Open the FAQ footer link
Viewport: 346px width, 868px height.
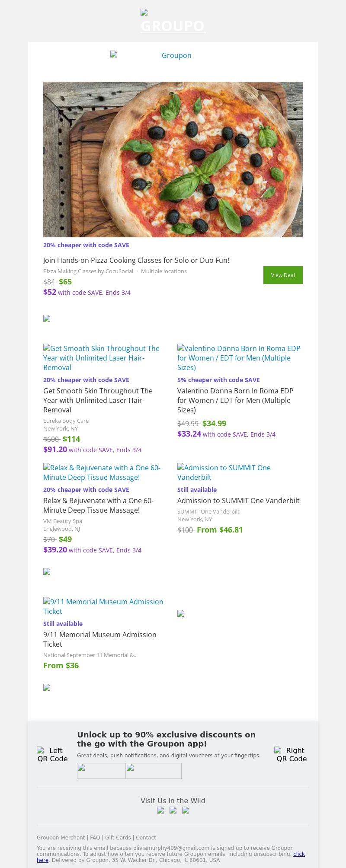(95, 838)
